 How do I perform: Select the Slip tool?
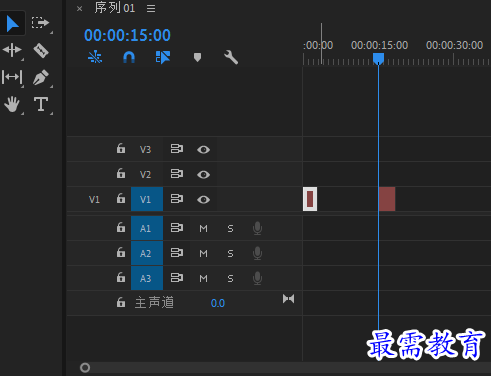click(x=12, y=77)
